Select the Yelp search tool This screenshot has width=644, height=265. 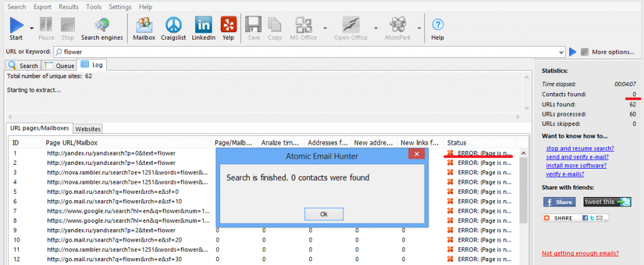point(228,29)
